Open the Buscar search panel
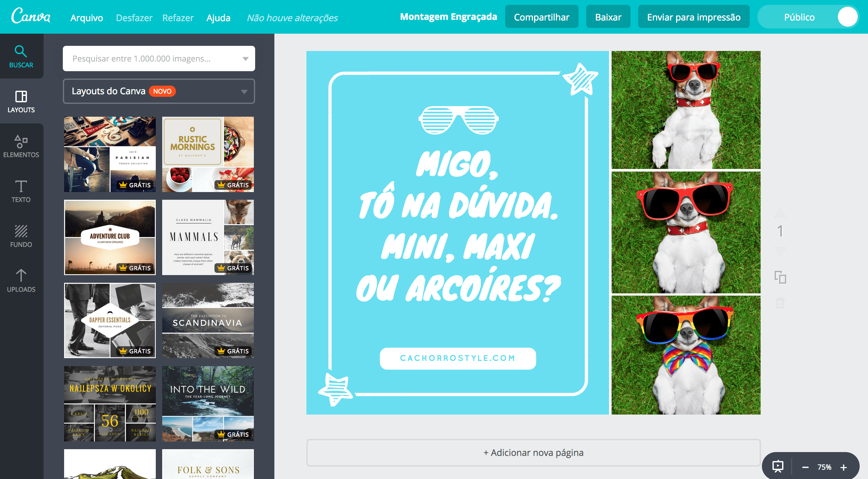 pos(21,56)
